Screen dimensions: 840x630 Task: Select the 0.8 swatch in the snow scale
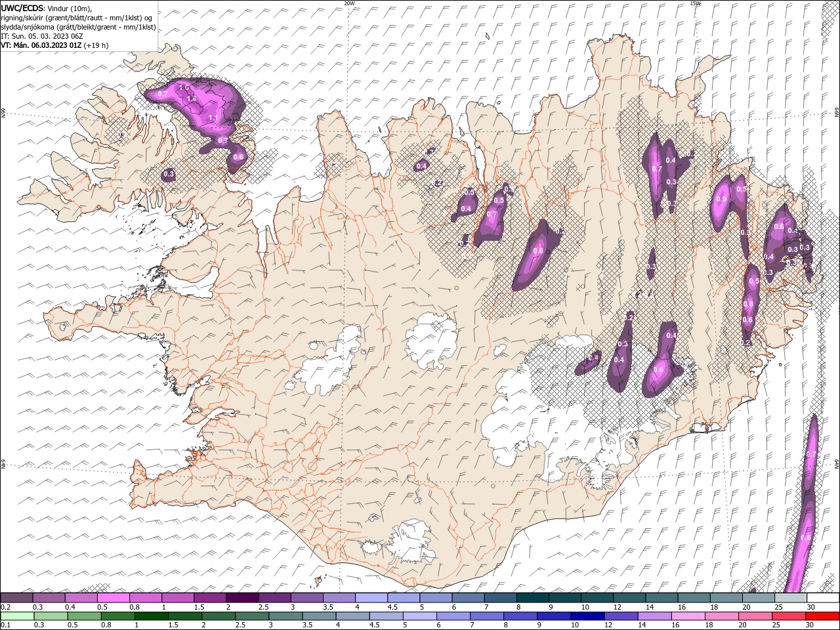(x=145, y=598)
